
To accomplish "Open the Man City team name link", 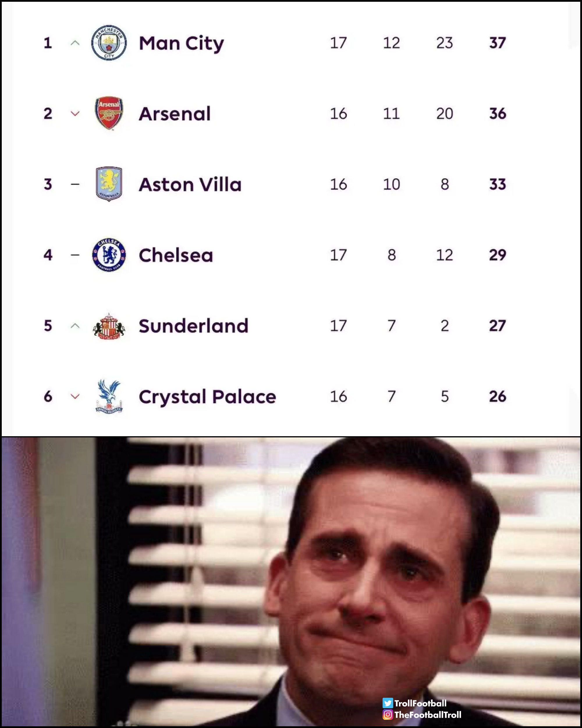I will pyautogui.click(x=181, y=43).
